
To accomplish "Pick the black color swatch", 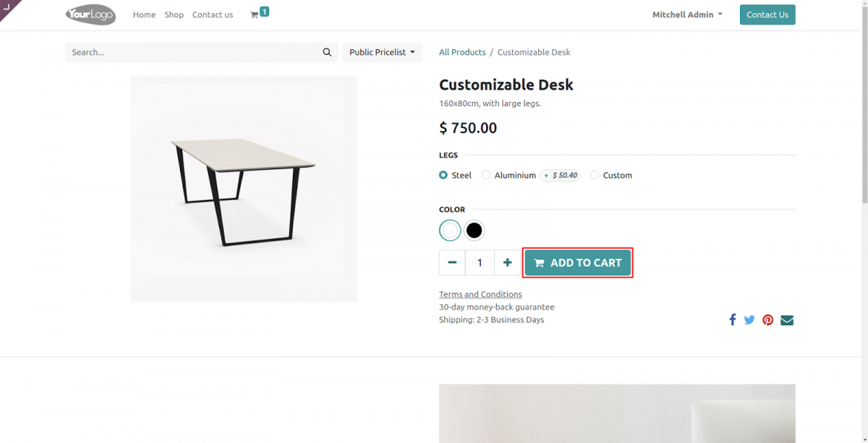I will click(x=474, y=230).
